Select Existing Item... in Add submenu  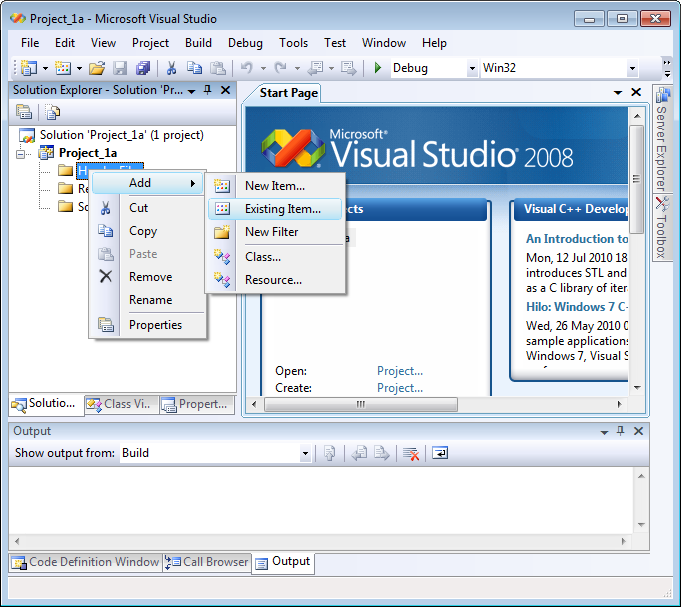click(x=283, y=209)
